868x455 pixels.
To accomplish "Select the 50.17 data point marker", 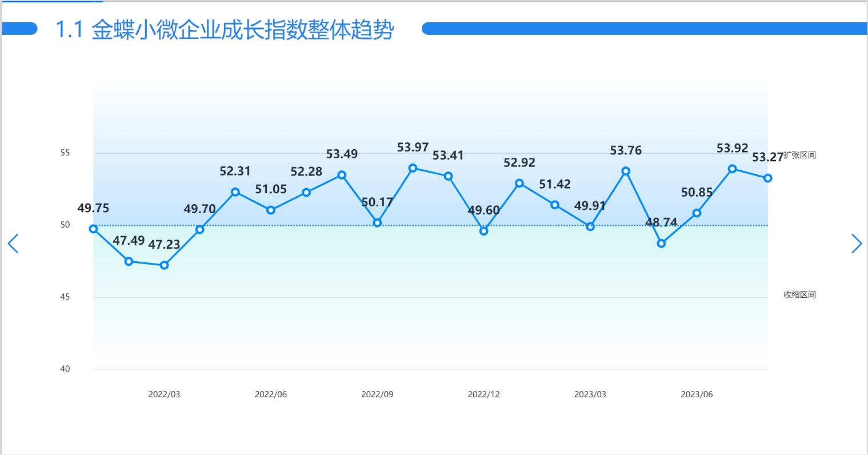I will pyautogui.click(x=377, y=223).
